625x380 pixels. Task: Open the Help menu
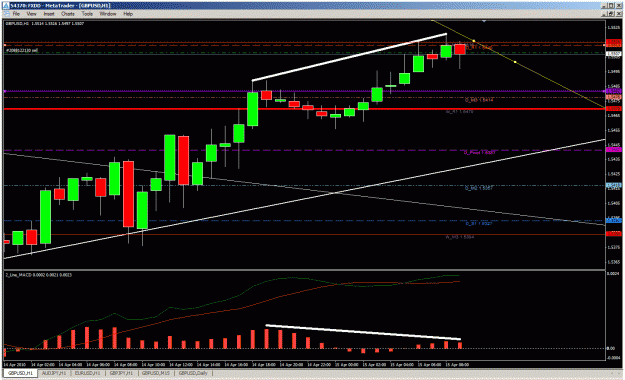(x=128, y=14)
